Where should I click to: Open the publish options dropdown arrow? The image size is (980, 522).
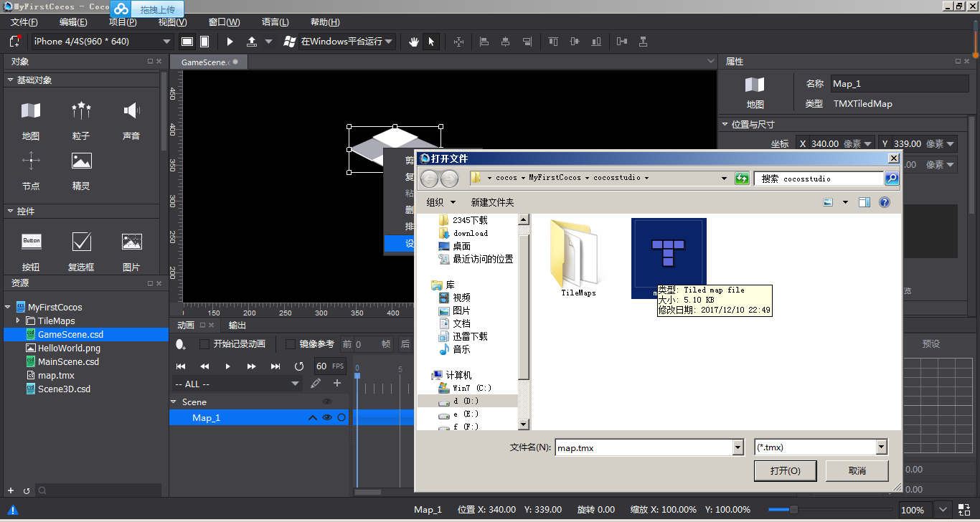268,42
